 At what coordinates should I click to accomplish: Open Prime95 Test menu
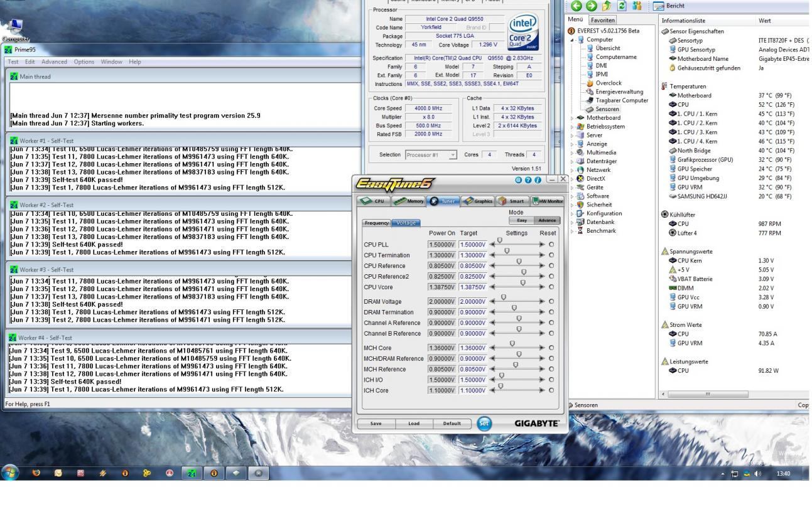13,61
